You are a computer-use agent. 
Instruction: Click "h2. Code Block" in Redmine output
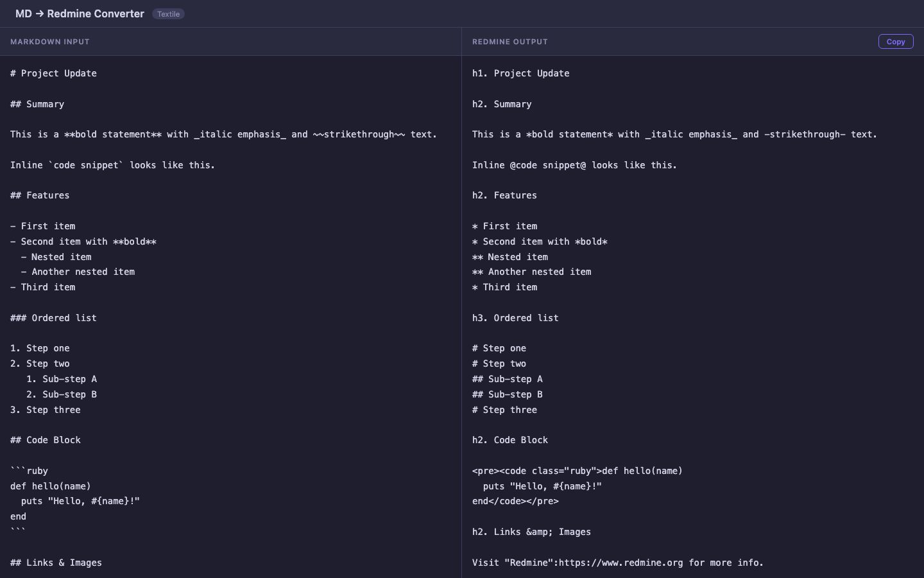click(510, 440)
